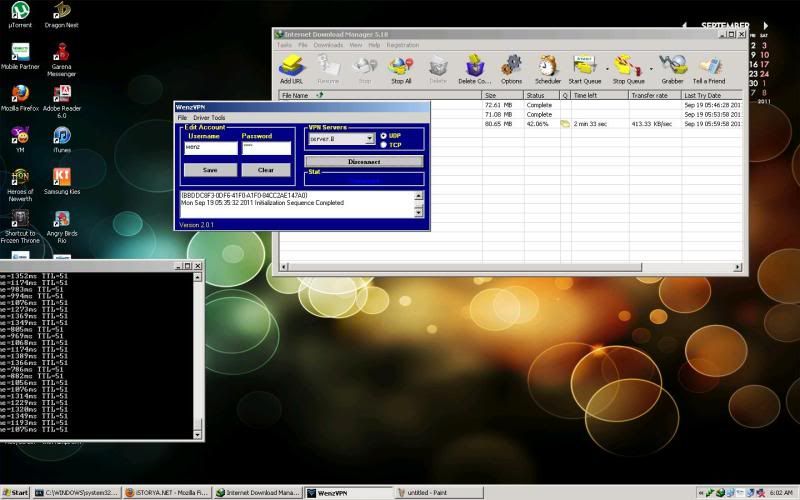Select the UDP radio button

tap(383, 135)
